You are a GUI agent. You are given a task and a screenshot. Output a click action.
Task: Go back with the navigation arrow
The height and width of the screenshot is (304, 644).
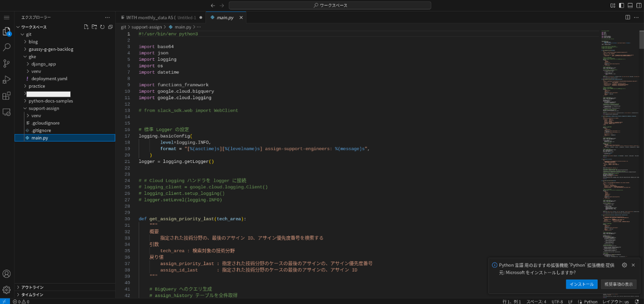[213, 5]
